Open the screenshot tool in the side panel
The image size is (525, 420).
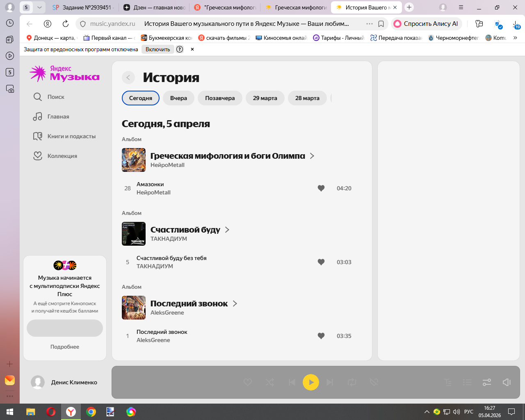[10, 89]
